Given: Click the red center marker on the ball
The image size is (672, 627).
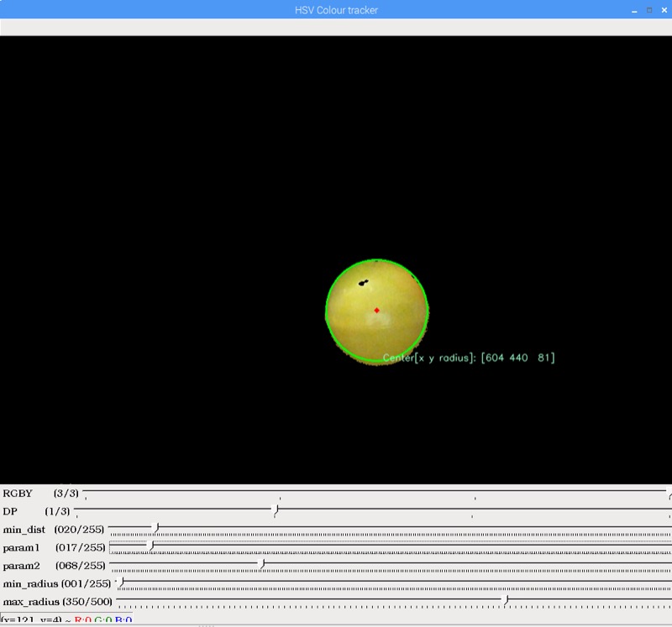Looking at the screenshot, I should (x=376, y=310).
